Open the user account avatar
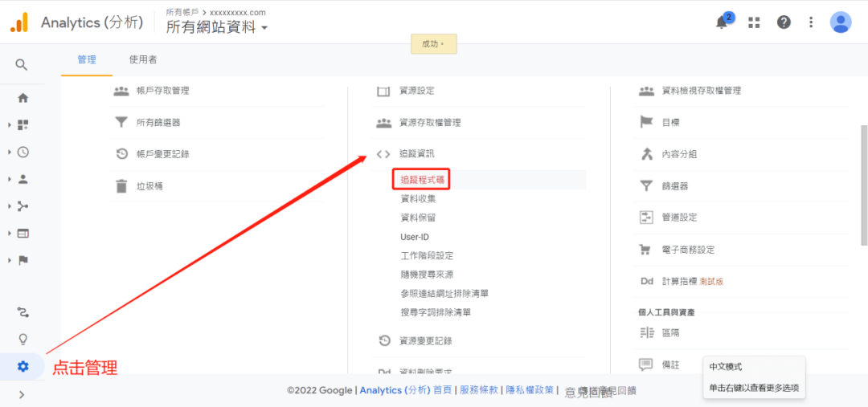This screenshot has height=407, width=868. point(841,22)
